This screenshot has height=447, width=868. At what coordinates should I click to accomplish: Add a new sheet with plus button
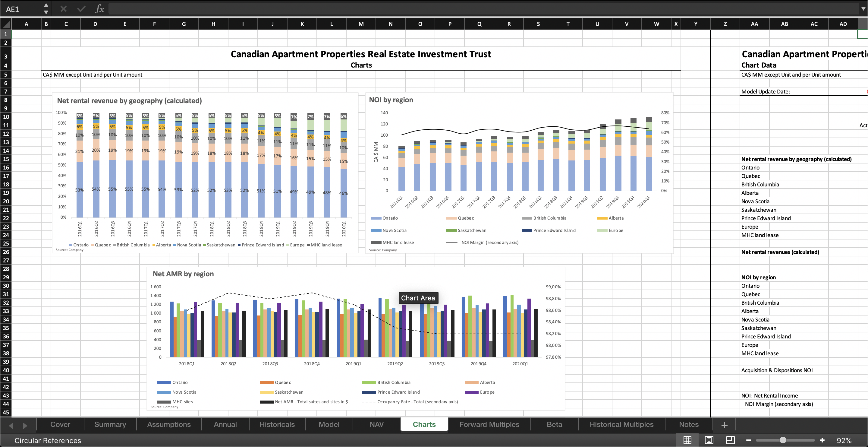pos(725,425)
